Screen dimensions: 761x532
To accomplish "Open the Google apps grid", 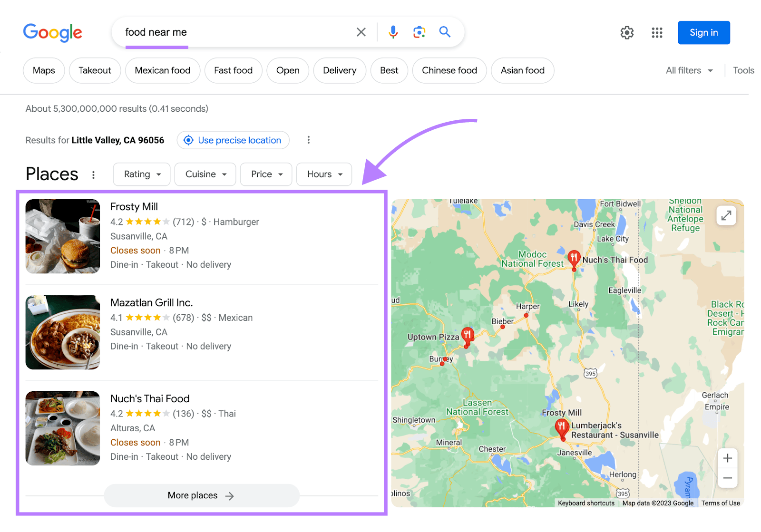I will pos(657,33).
